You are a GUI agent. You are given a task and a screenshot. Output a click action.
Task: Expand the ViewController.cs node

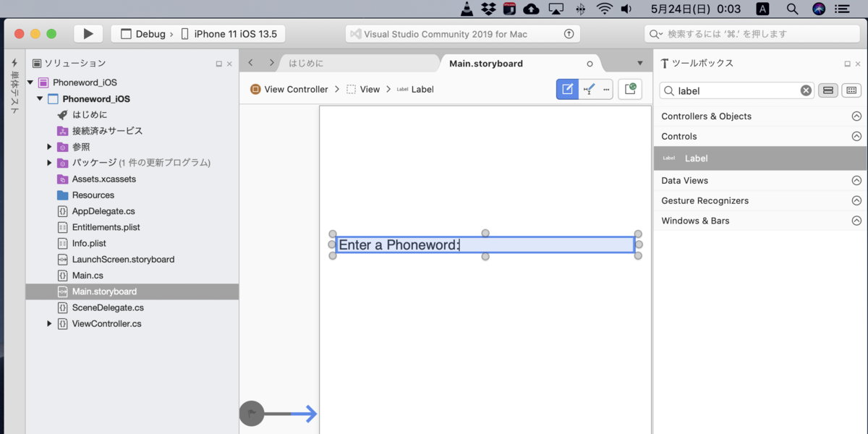click(x=49, y=323)
